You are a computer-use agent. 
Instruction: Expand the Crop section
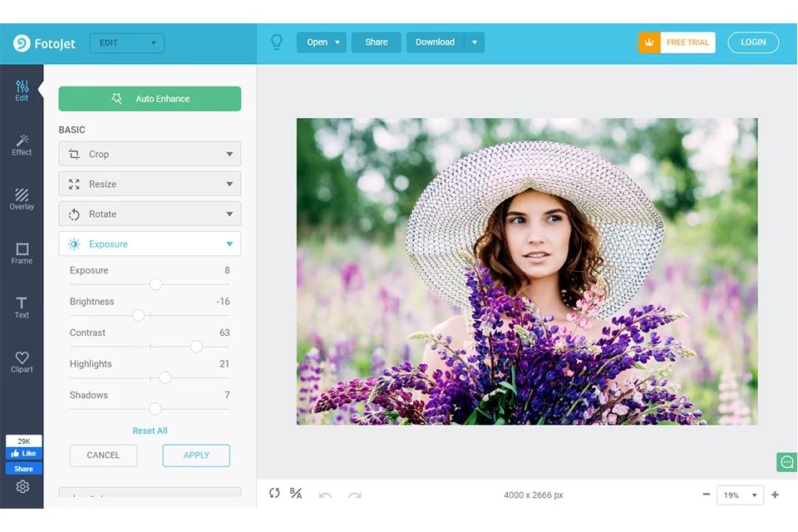pyautogui.click(x=149, y=154)
